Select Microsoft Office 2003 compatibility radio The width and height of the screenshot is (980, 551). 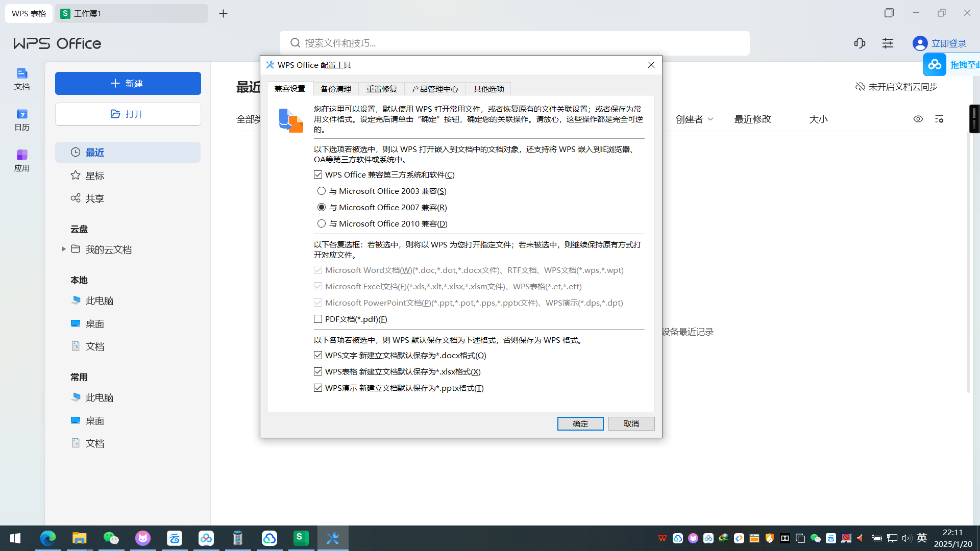tap(322, 191)
